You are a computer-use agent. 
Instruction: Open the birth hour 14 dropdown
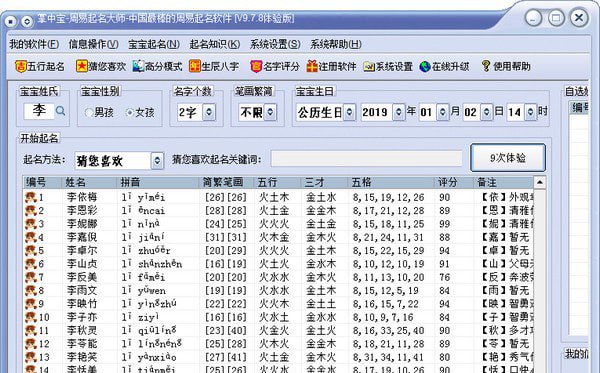530,112
